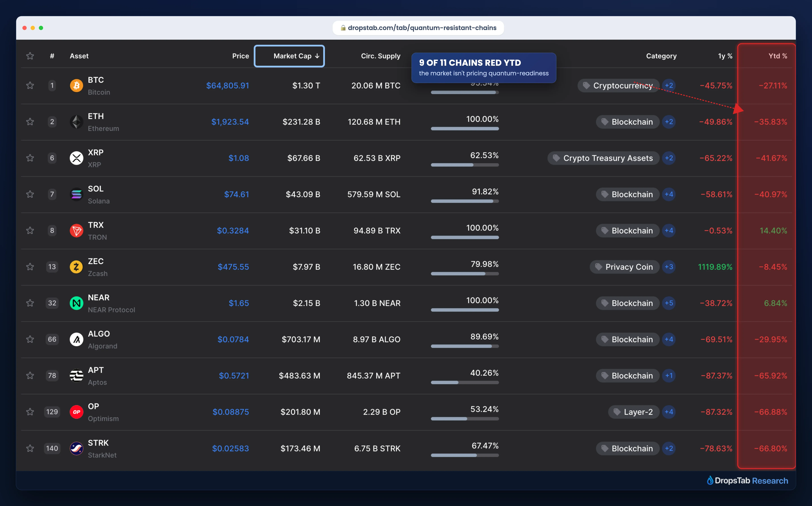
Task: Click the TRON coin logo
Action: (76, 231)
